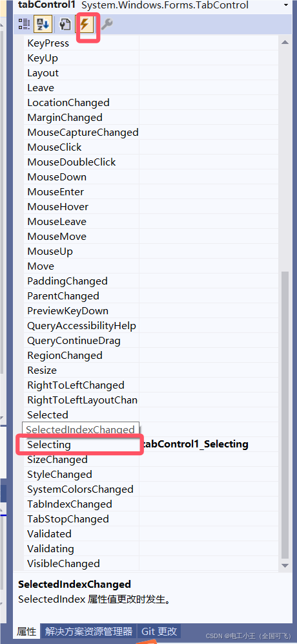Click tabControl1_Selecting handler value field

(x=210, y=444)
